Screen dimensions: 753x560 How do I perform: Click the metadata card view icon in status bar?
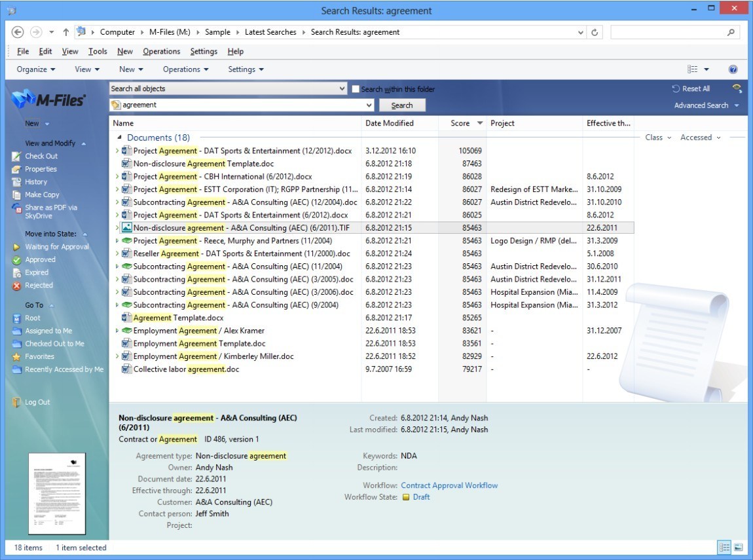coord(724,547)
